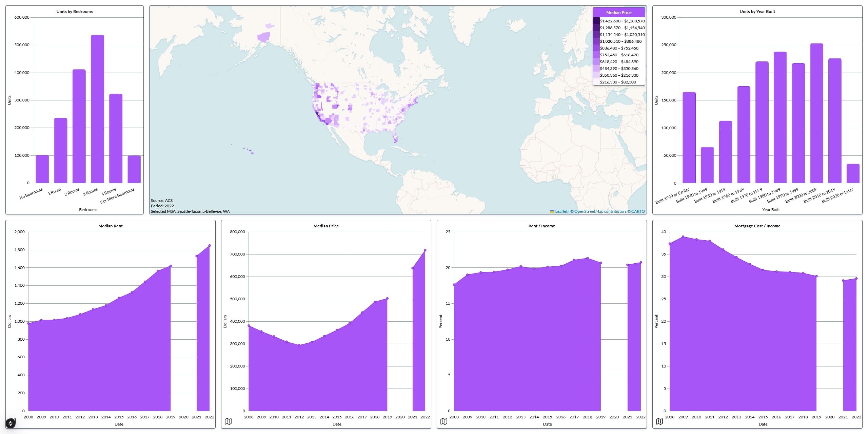The height and width of the screenshot is (434, 868).
Task: Click the 2019 data point on Median Rent
Action: [x=171, y=266]
